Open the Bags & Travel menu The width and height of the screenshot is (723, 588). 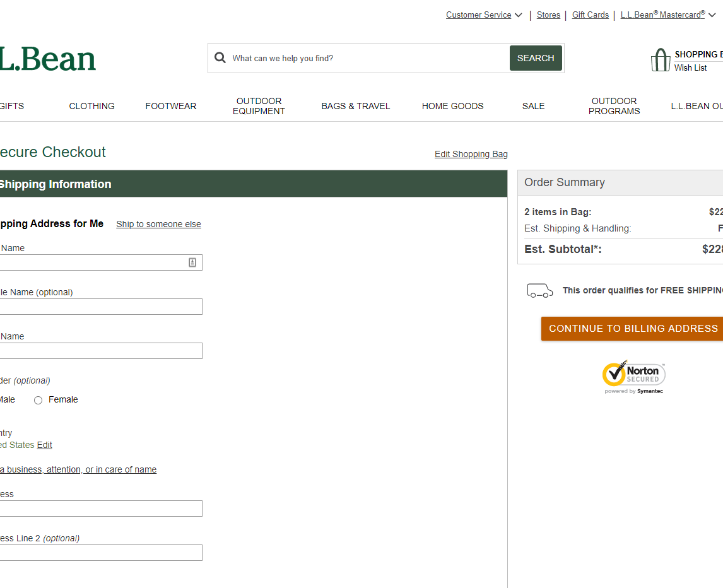(355, 106)
